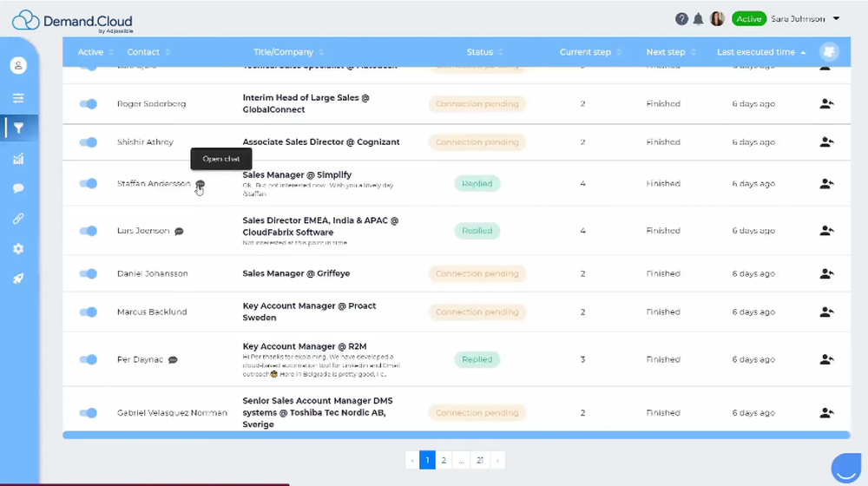Toggle active switch for Marcus Backlund

[x=88, y=312]
